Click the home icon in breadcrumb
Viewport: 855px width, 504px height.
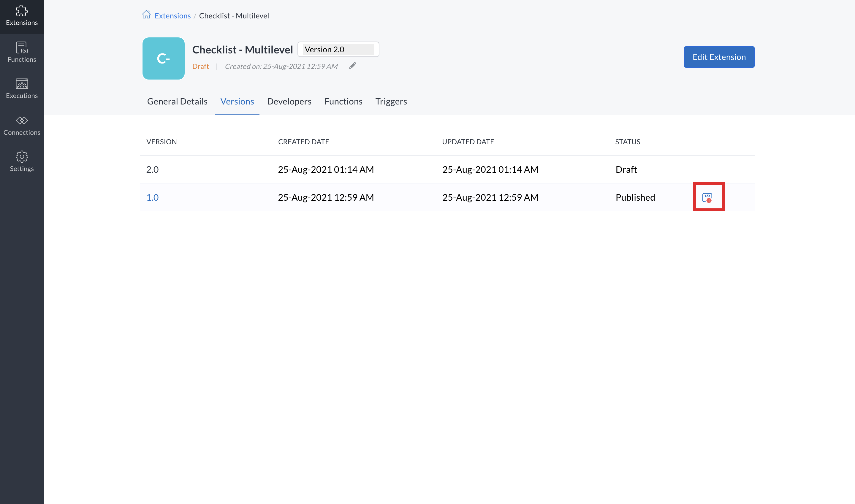tap(146, 15)
